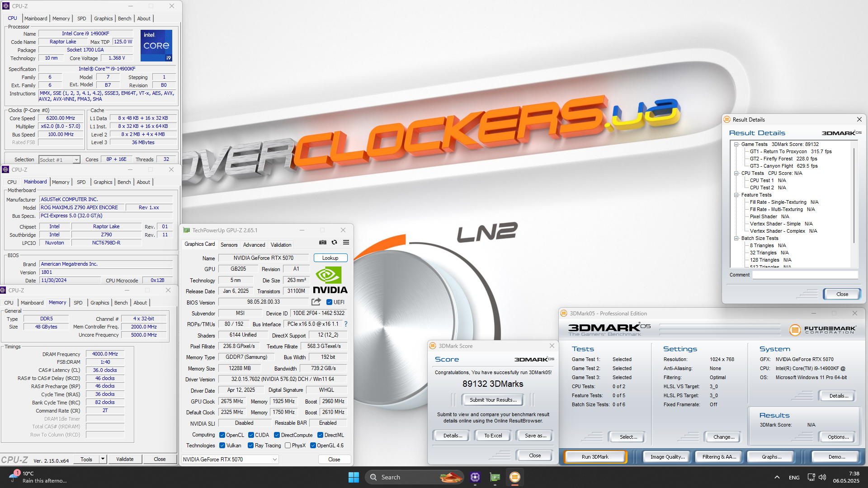Collapse the Game Tests tree node

coord(736,145)
